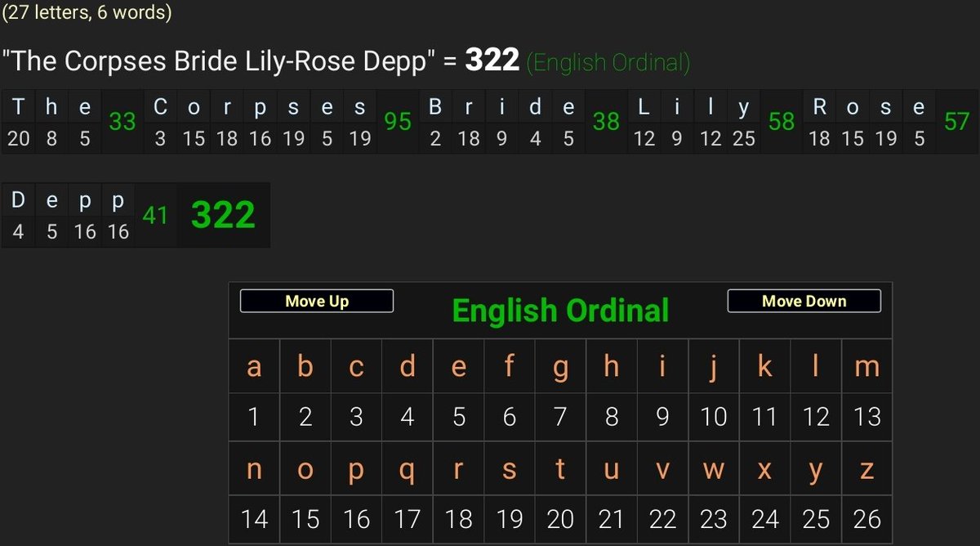Click value 13 in the cipher chart
Image resolution: width=980 pixels, height=546 pixels.
click(x=867, y=418)
